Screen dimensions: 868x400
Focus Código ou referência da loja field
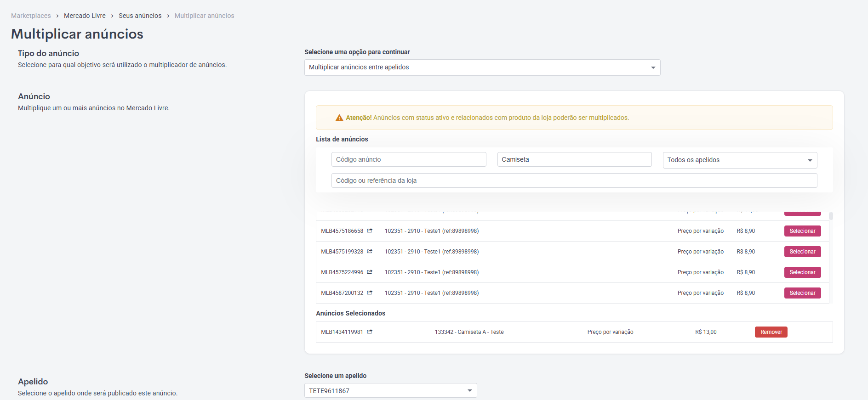(x=574, y=180)
